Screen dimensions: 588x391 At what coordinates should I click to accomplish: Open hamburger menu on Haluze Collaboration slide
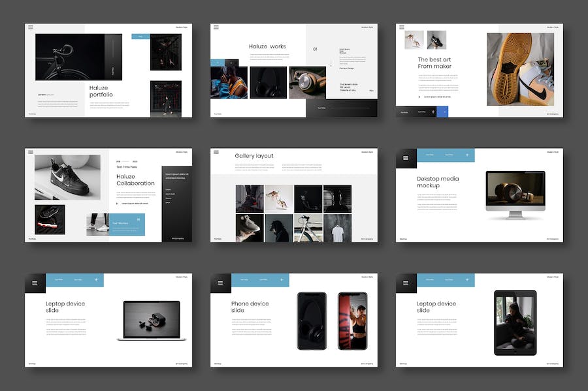[30, 151]
